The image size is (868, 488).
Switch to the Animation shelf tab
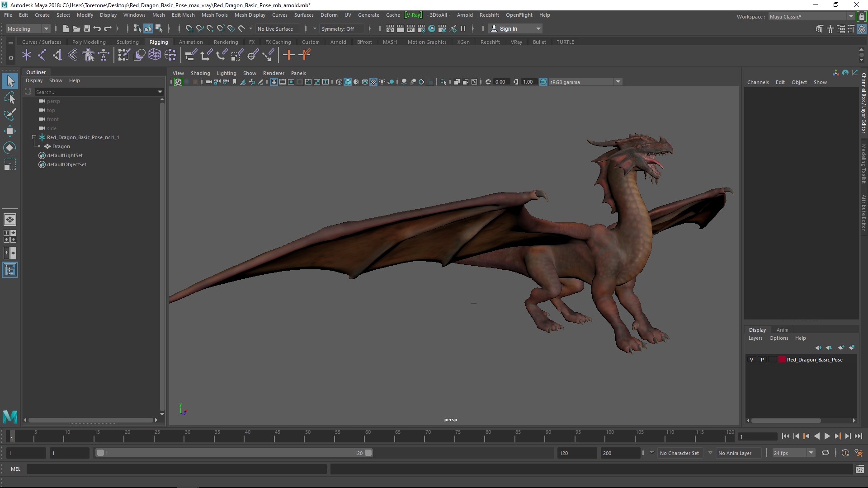coord(191,42)
